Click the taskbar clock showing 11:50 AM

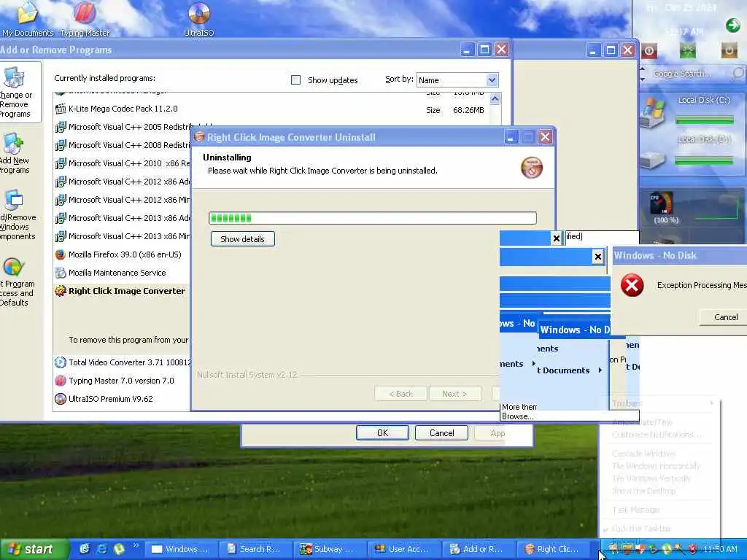tap(720, 549)
